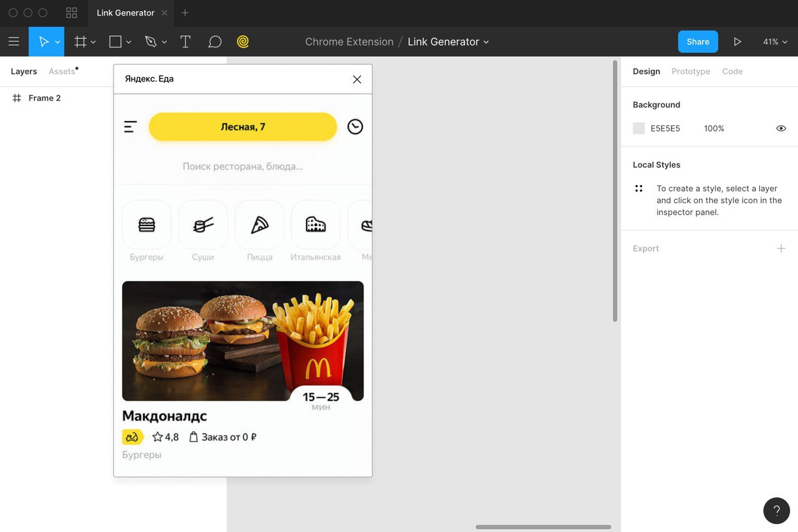Edit background opacity 100% value

tap(714, 128)
